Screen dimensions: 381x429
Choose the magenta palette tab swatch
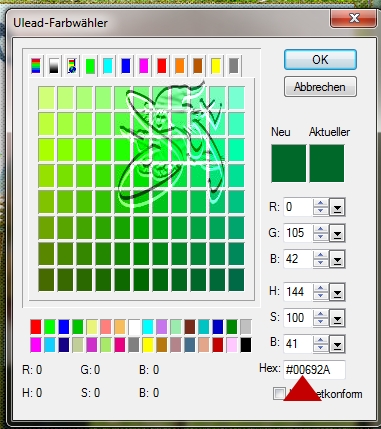(x=144, y=66)
